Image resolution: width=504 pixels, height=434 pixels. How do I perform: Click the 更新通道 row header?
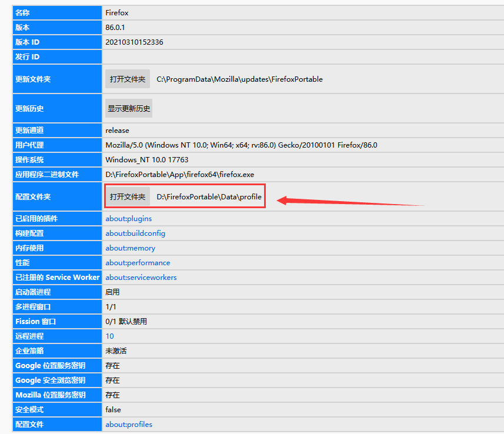(x=57, y=131)
